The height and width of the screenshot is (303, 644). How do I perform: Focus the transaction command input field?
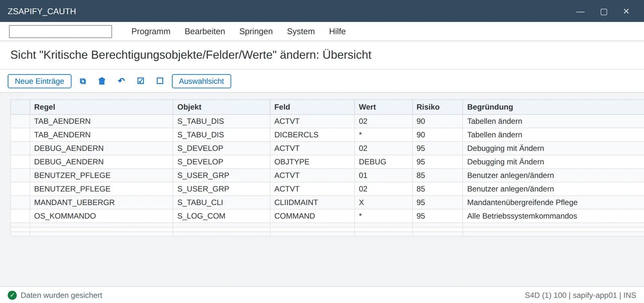(x=60, y=31)
